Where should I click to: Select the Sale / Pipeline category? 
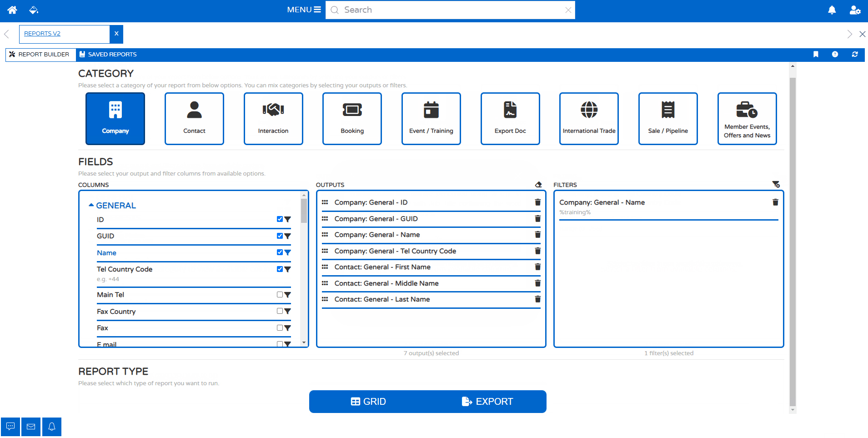click(668, 119)
